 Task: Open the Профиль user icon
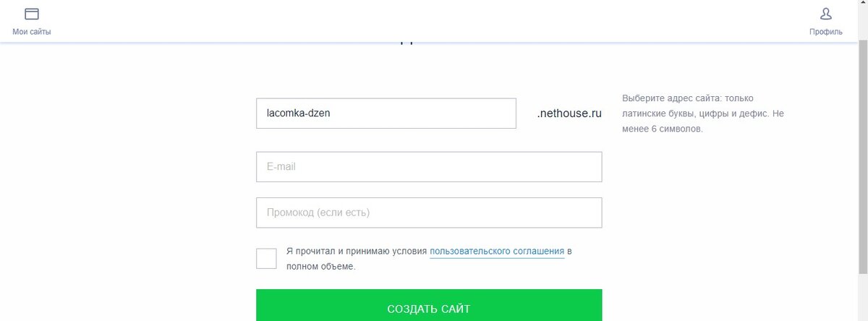pos(825,14)
